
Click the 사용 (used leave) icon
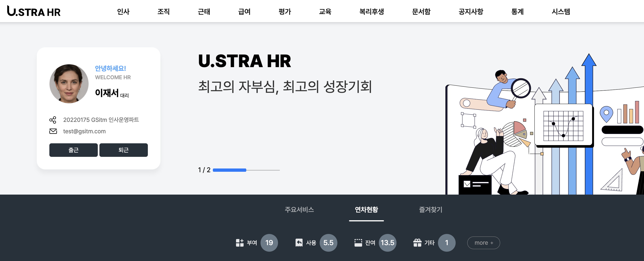coord(299,243)
